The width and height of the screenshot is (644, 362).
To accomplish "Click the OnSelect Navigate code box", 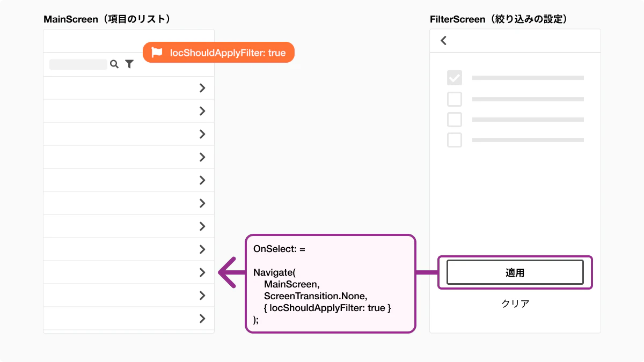I will (330, 284).
